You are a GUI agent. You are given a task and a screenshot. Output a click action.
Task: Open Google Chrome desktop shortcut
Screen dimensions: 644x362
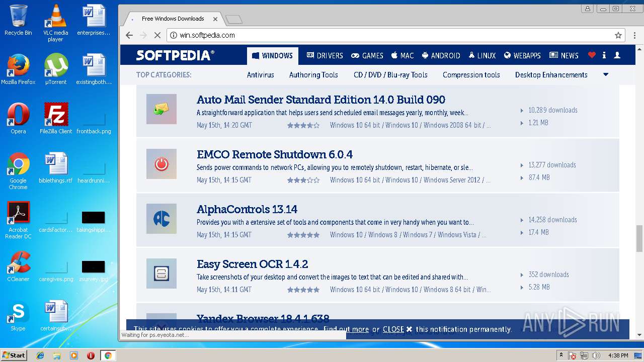click(18, 171)
